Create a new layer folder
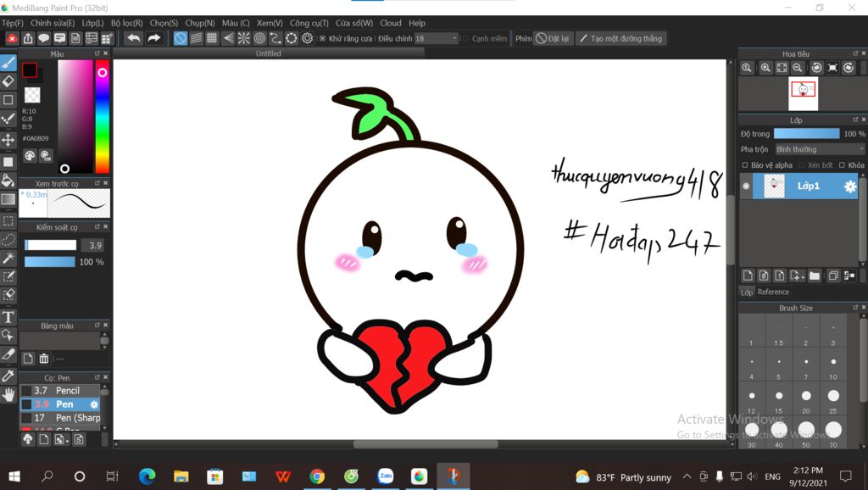Viewport: 868px width, 490px height. [x=815, y=276]
